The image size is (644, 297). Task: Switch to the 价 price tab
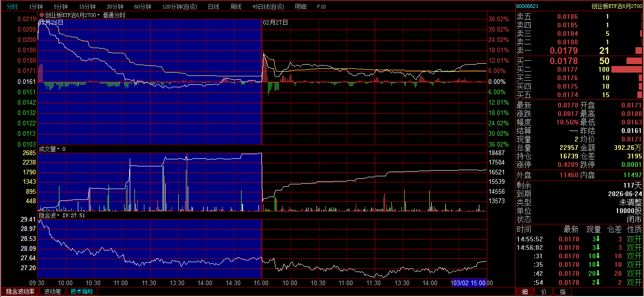pyautogui.click(x=544, y=292)
